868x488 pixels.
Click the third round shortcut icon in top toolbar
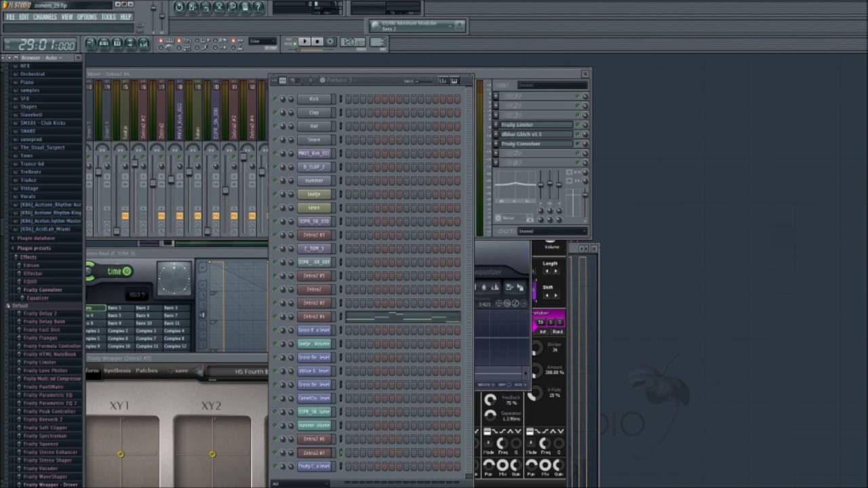[x=206, y=7]
